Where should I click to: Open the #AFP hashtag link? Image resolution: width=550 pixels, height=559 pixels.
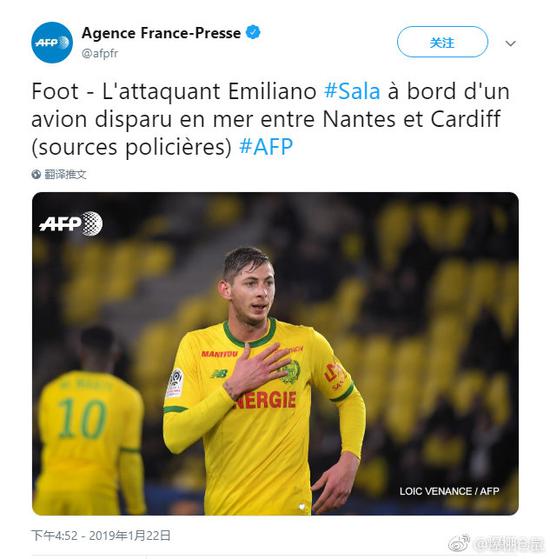pos(266,147)
